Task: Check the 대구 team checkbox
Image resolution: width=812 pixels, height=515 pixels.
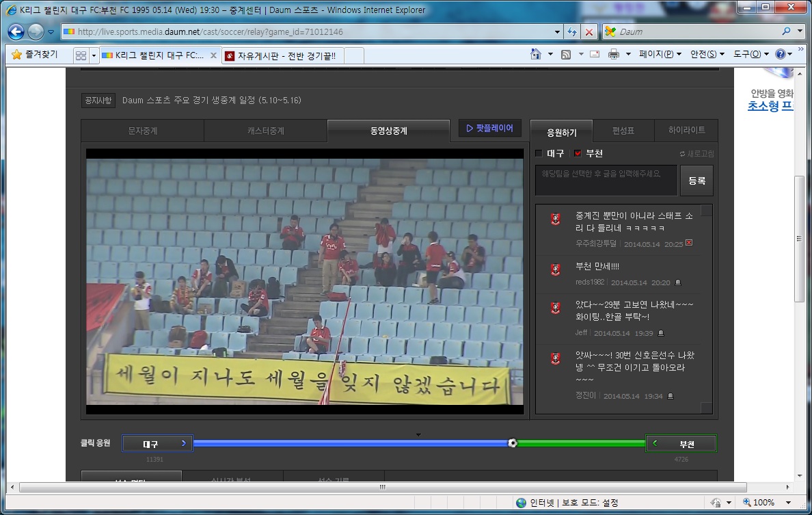Action: click(x=539, y=154)
